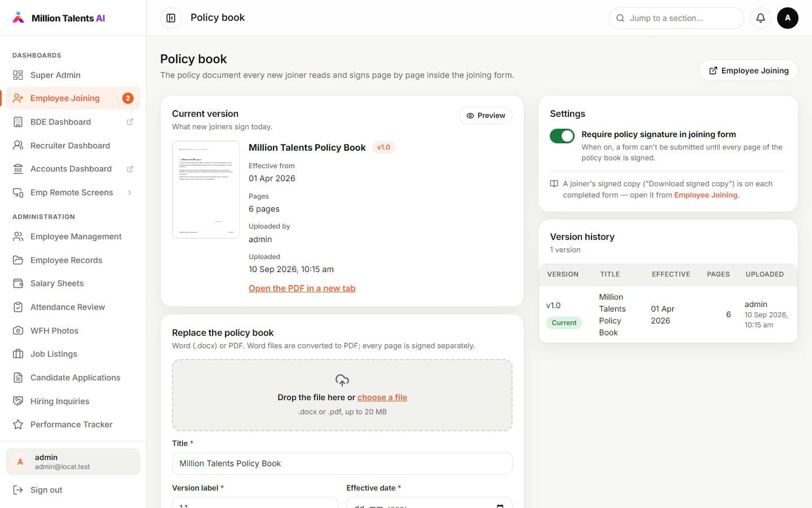
Task: Click the Current status tag
Action: click(x=564, y=323)
